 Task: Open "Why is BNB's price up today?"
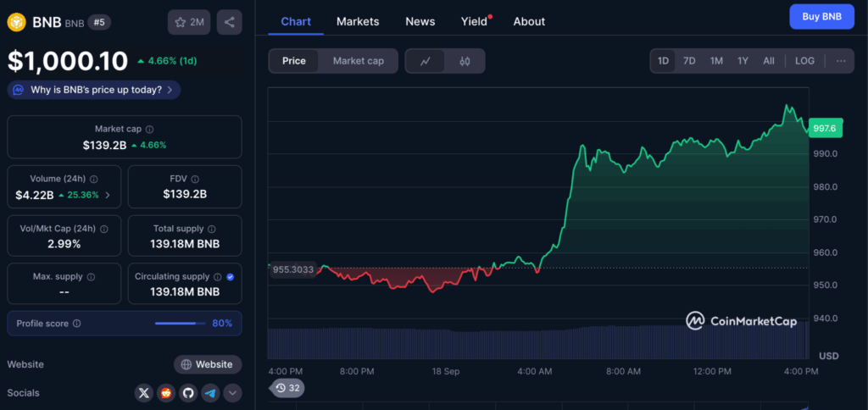point(94,90)
